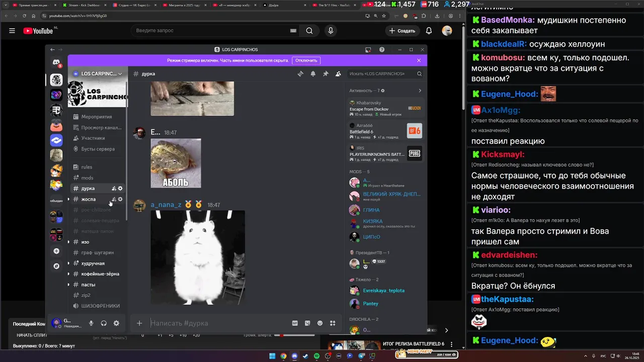This screenshot has width=644, height=362.
Task: Click next arrow on YouTube chips row
Action: [446, 330]
